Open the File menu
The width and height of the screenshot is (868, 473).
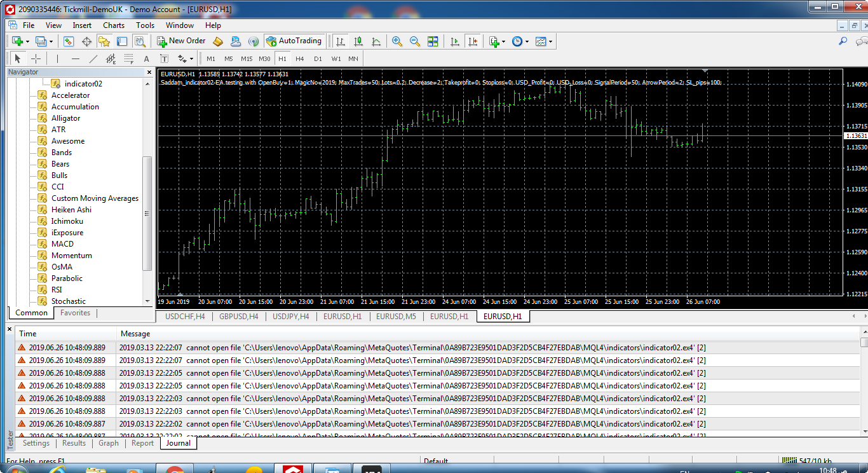(29, 25)
